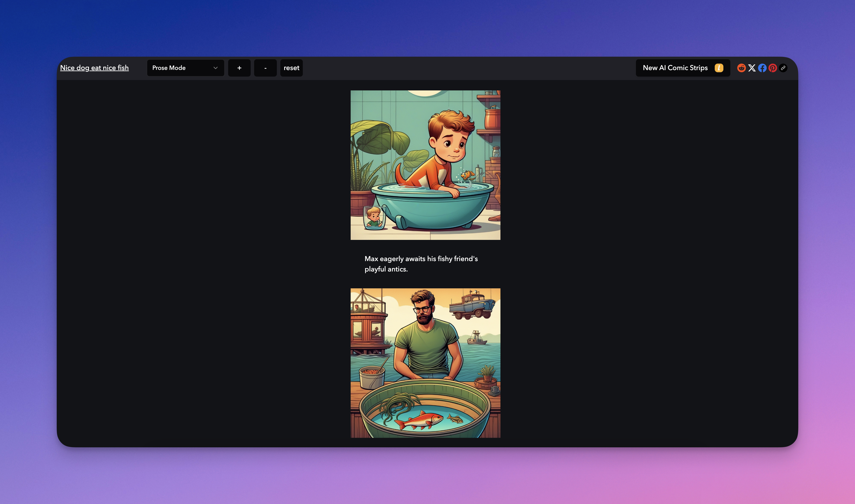855x504 pixels.
Task: Open the bearded man with fish tub panel
Action: click(425, 363)
